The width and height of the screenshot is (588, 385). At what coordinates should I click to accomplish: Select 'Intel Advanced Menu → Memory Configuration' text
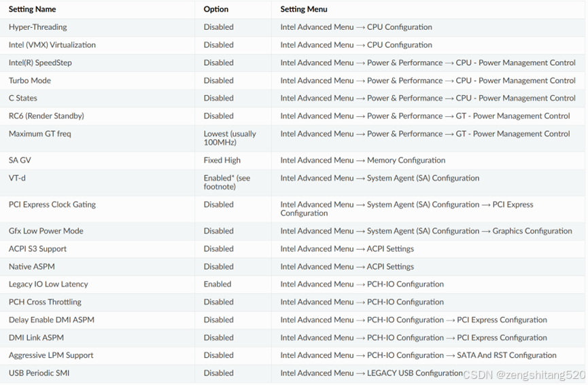pyautogui.click(x=363, y=160)
